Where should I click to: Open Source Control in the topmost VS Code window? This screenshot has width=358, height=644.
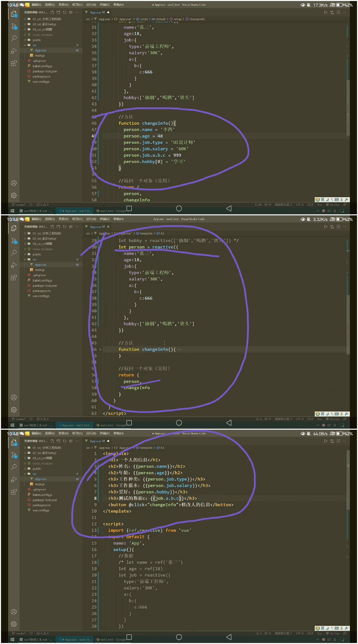(14, 26)
